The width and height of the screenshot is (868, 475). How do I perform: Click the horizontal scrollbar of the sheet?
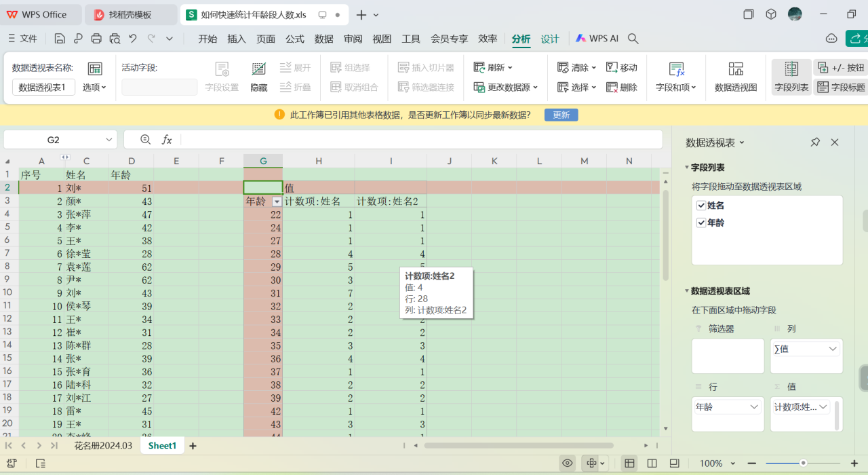(x=519, y=446)
